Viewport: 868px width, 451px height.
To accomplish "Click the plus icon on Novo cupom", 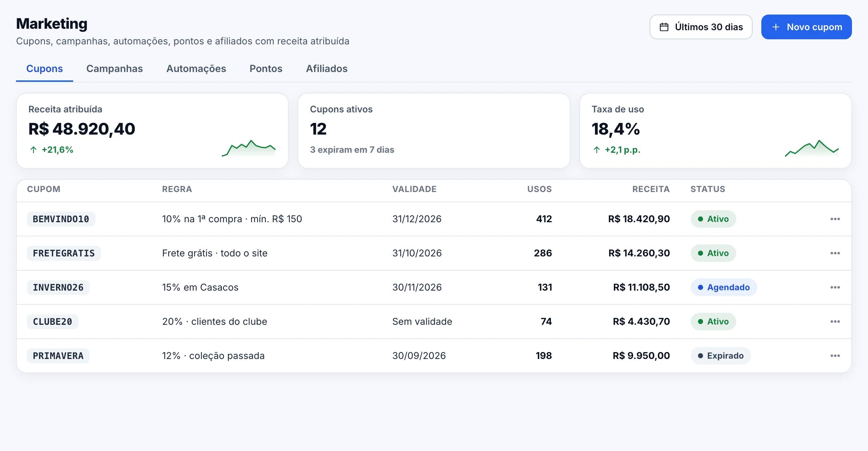I will (776, 27).
